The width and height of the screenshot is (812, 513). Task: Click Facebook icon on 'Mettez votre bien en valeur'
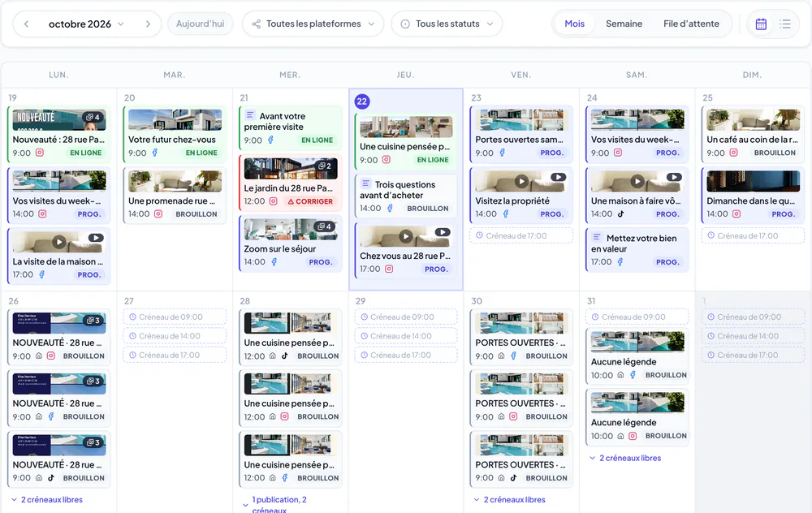pyautogui.click(x=620, y=262)
